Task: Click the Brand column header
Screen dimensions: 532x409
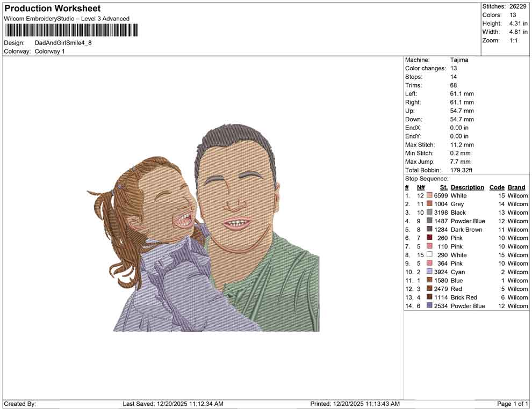Action: pyautogui.click(x=516, y=187)
